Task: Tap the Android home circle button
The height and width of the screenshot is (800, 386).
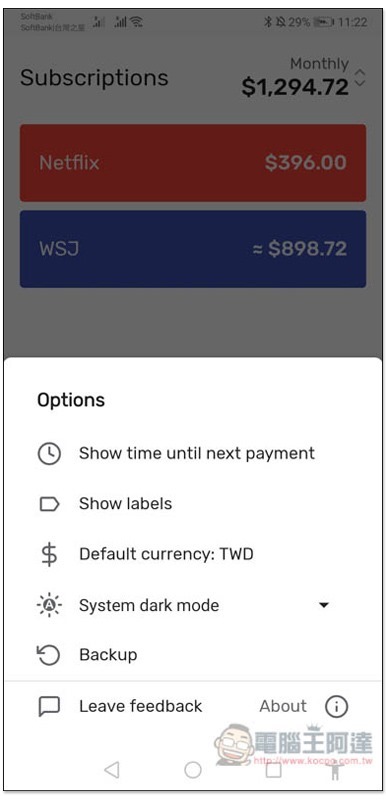Action: coord(193,770)
